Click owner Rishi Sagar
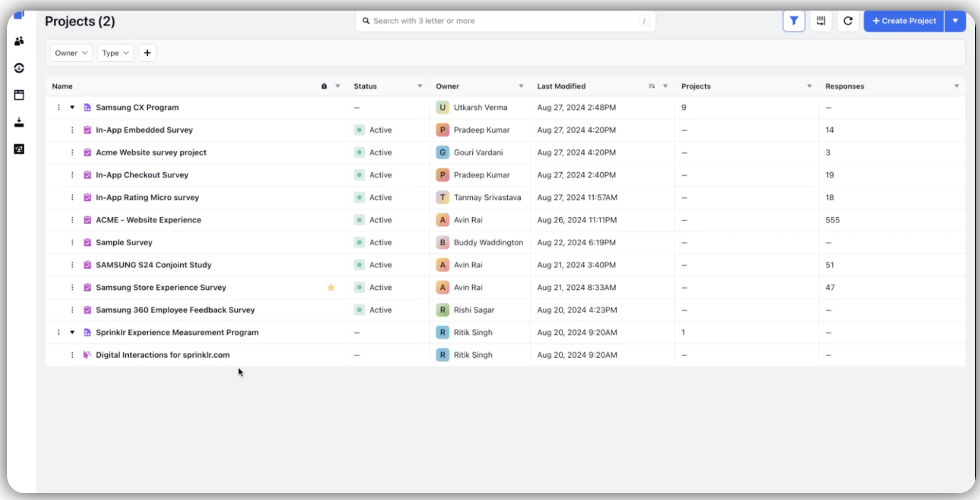The image size is (980, 500). click(x=474, y=310)
